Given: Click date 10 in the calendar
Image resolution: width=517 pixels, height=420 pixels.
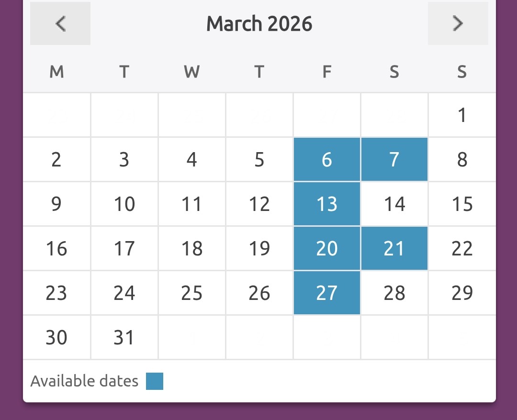Looking at the screenshot, I should 124,204.
